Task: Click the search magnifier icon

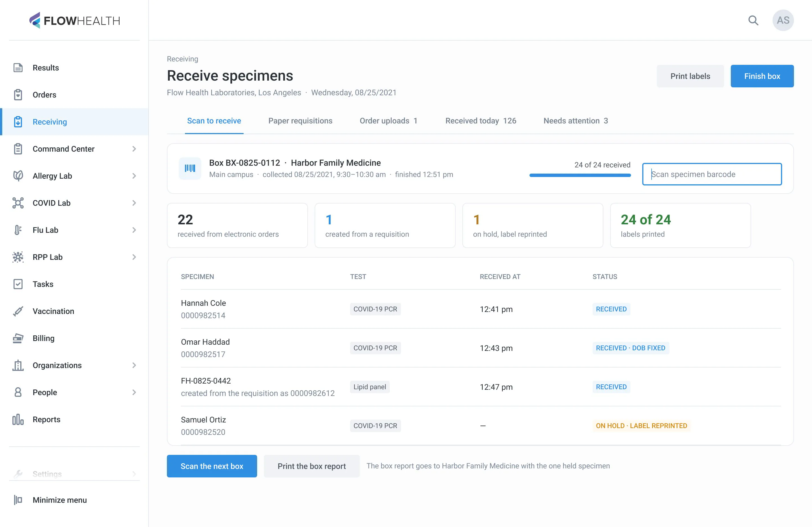Action: click(x=753, y=21)
